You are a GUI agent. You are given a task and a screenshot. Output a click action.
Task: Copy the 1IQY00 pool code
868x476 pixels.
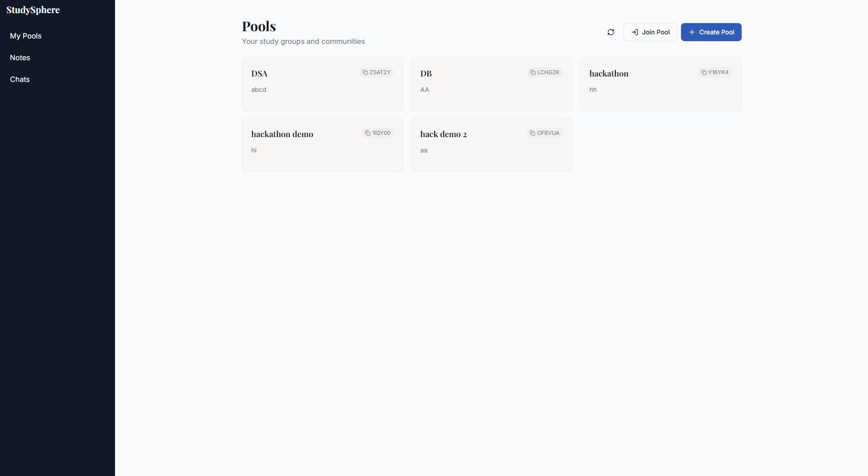tap(378, 133)
